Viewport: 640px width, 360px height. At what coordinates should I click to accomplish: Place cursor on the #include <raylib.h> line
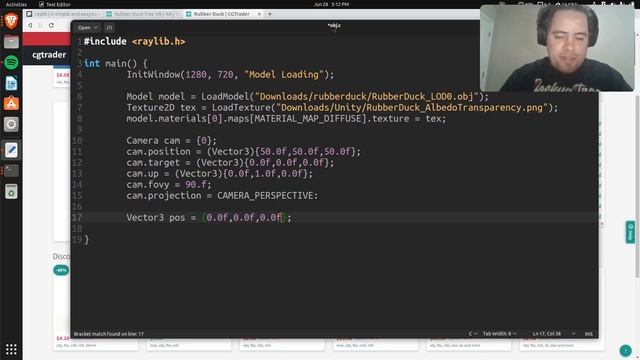pos(134,42)
